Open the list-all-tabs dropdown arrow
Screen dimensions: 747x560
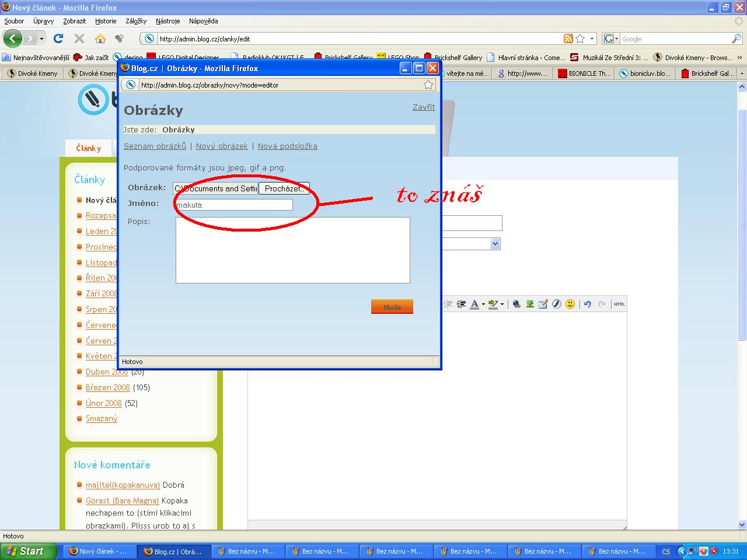tap(742, 73)
